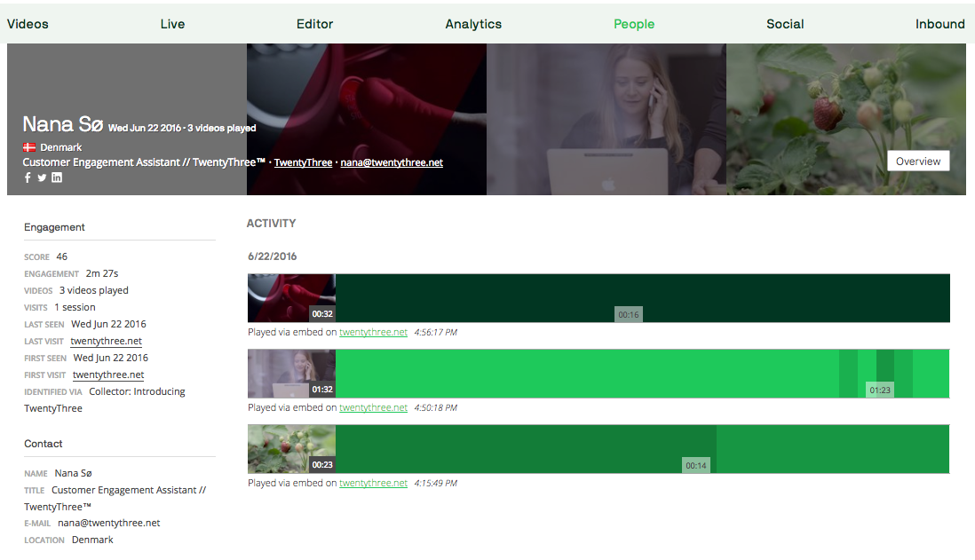
Task: Click the 'Collector: Introducing TwentyThree' identified-via text
Action: tap(105, 399)
